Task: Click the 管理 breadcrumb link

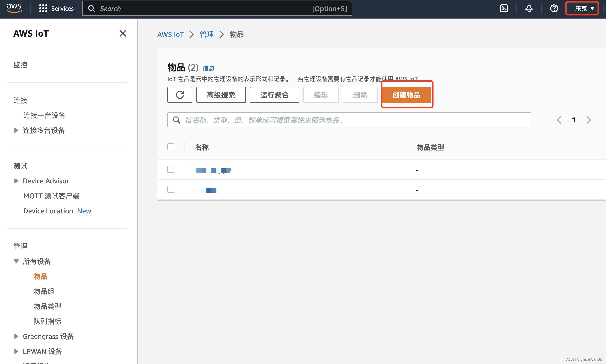Action: (207, 34)
